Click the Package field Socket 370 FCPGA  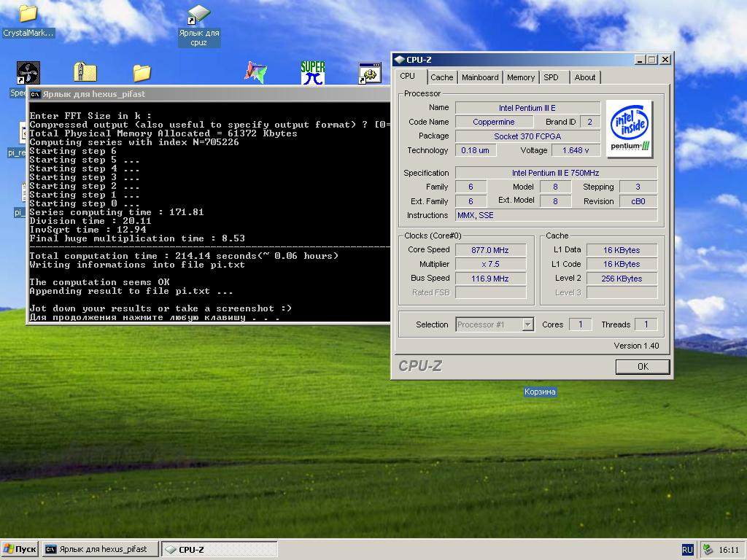[x=527, y=136]
